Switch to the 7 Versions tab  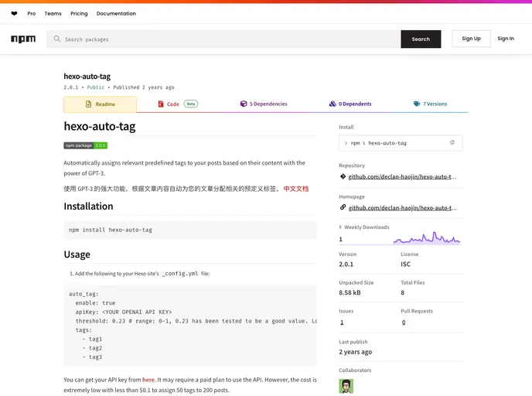[430, 104]
